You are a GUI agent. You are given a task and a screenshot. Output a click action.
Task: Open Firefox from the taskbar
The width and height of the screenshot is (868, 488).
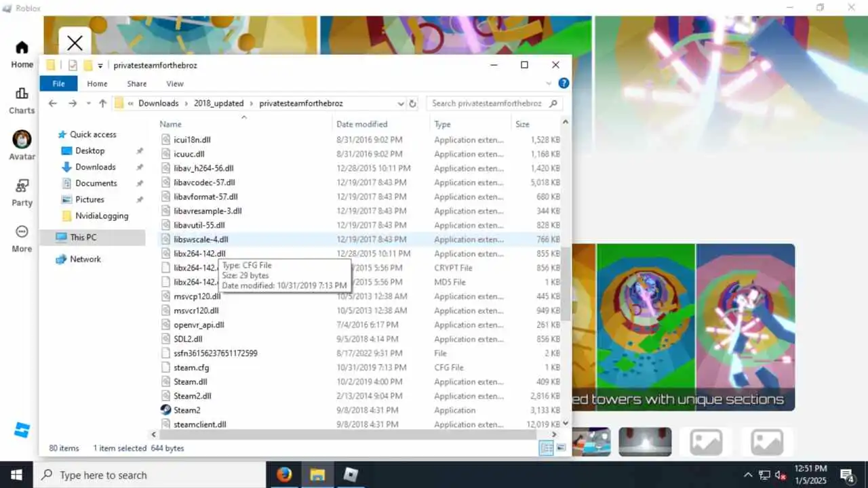tap(284, 474)
